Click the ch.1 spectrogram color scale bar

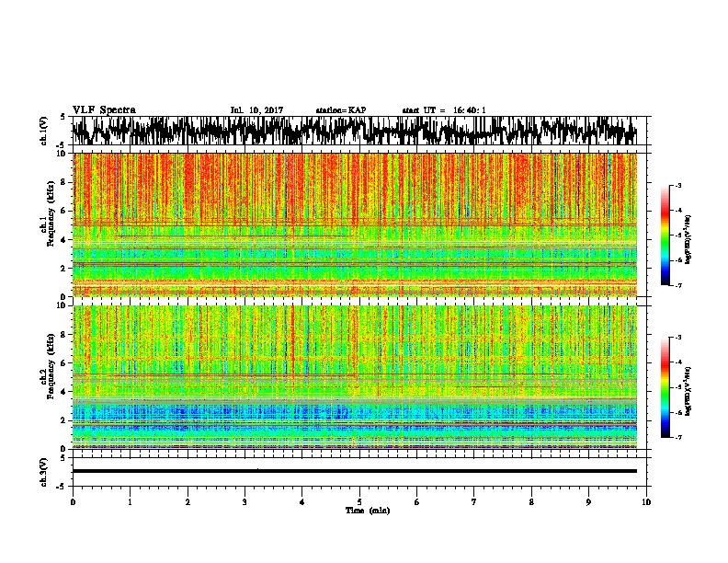point(665,236)
